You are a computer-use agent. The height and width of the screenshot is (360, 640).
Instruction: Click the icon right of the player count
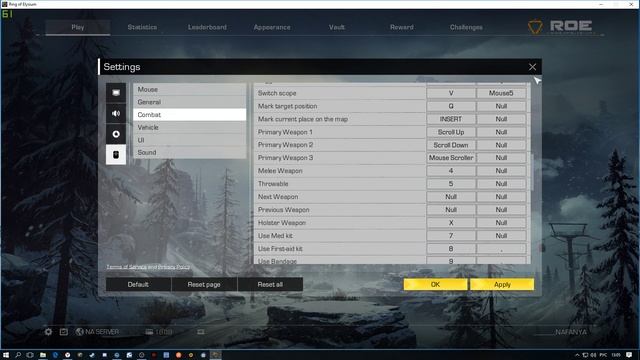tap(200, 332)
